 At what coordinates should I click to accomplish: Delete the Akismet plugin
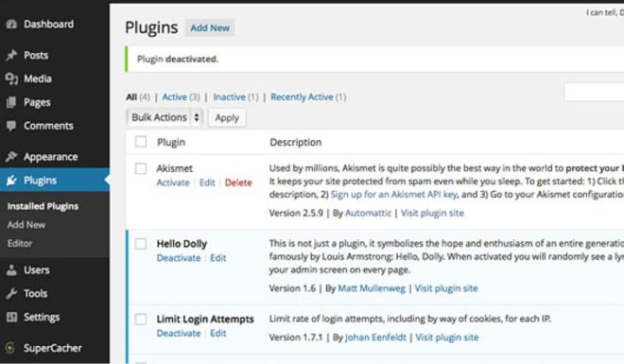coord(238,182)
